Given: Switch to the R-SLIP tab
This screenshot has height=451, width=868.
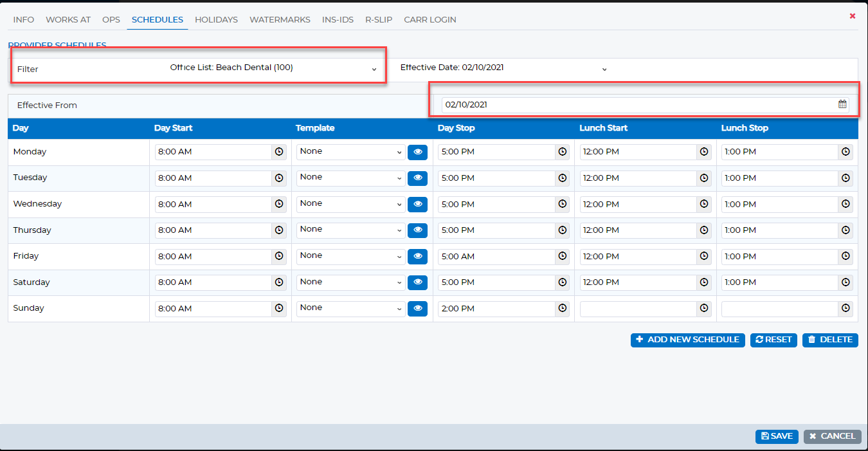Looking at the screenshot, I should click(379, 20).
